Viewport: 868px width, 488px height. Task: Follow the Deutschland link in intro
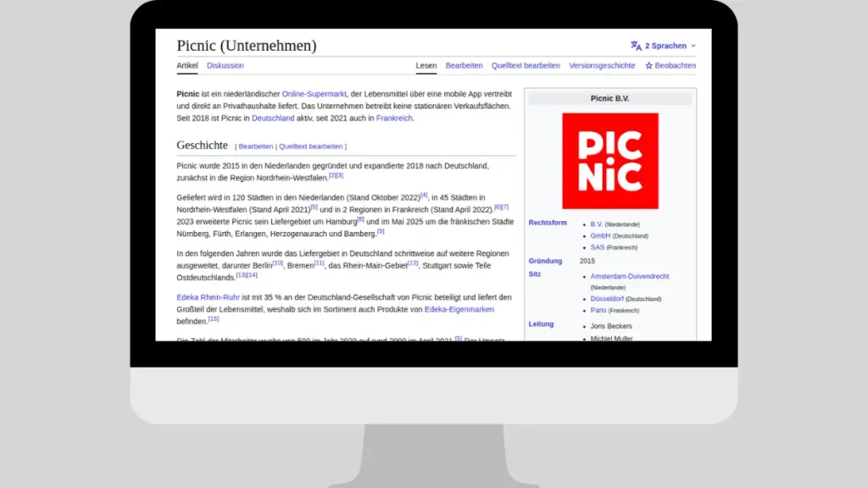point(273,118)
